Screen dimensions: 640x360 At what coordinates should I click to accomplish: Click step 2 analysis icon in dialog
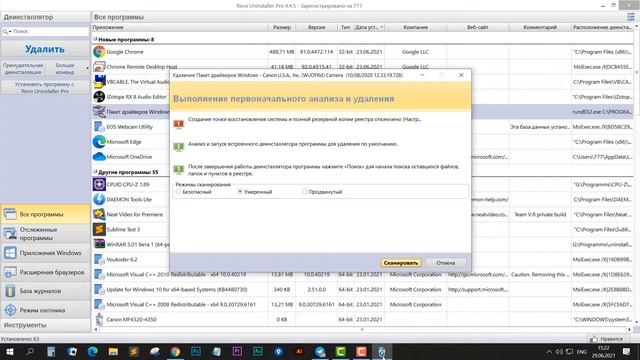pyautogui.click(x=179, y=147)
